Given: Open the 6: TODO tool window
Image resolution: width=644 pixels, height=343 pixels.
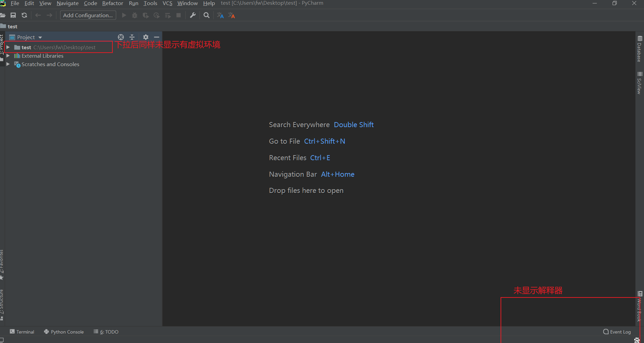Looking at the screenshot, I should [106, 332].
